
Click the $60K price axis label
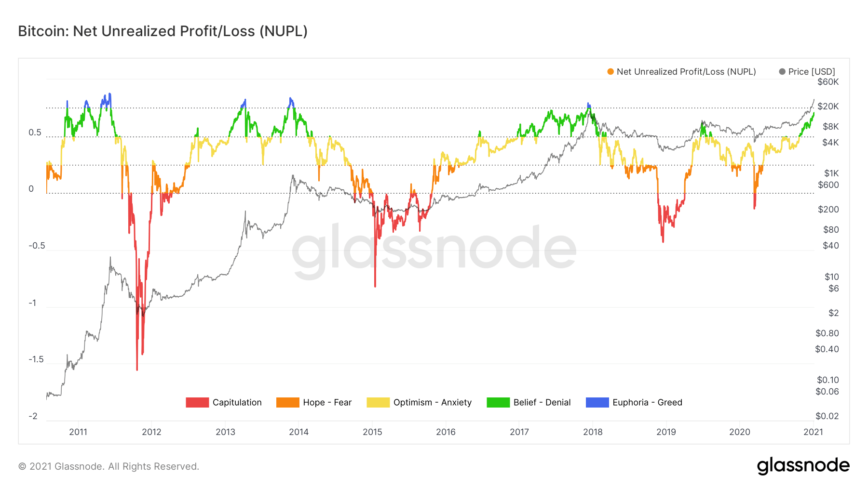pos(828,82)
